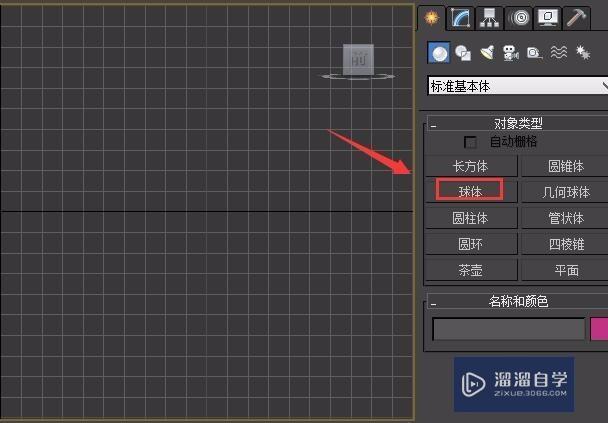Viewport: 608px width, 423px height.
Task: Click the 圆柱体 cylinder button
Action: coord(471,218)
